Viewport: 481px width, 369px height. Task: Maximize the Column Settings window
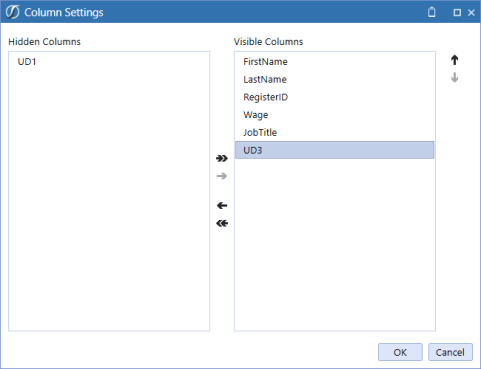(x=457, y=13)
